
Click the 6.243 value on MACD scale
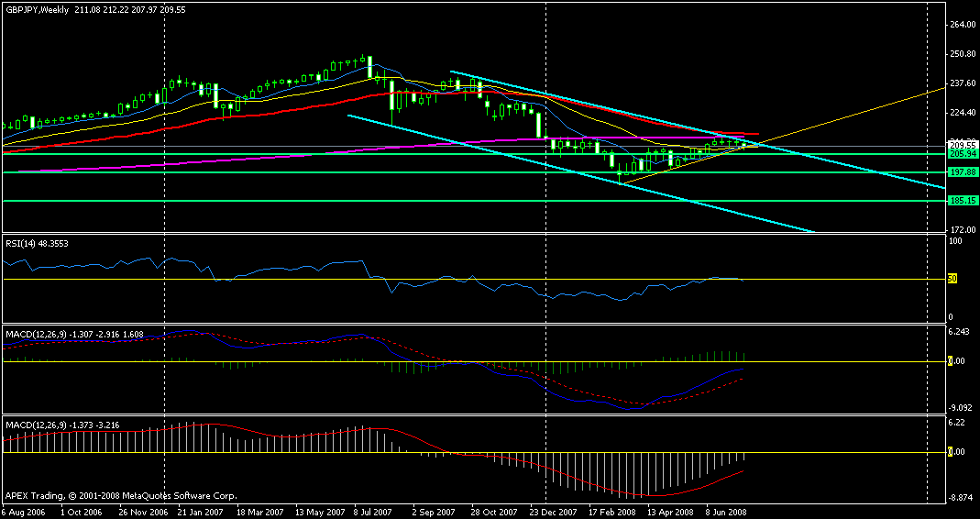click(959, 331)
